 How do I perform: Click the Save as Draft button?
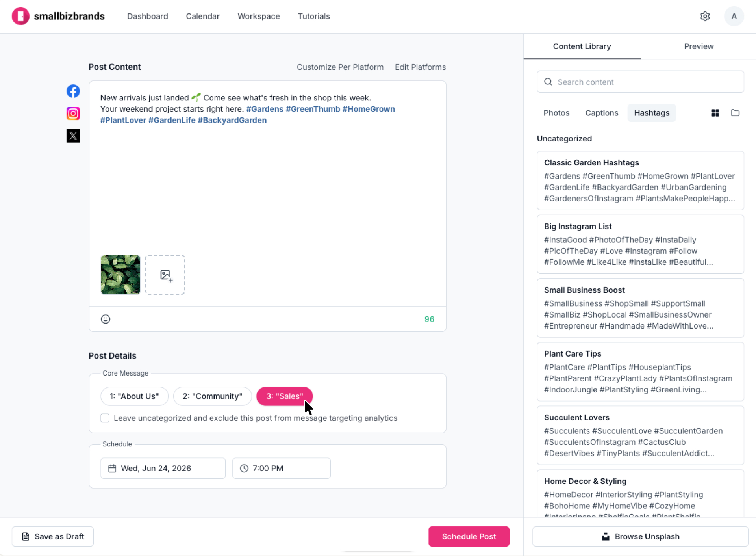pyautogui.click(x=53, y=536)
